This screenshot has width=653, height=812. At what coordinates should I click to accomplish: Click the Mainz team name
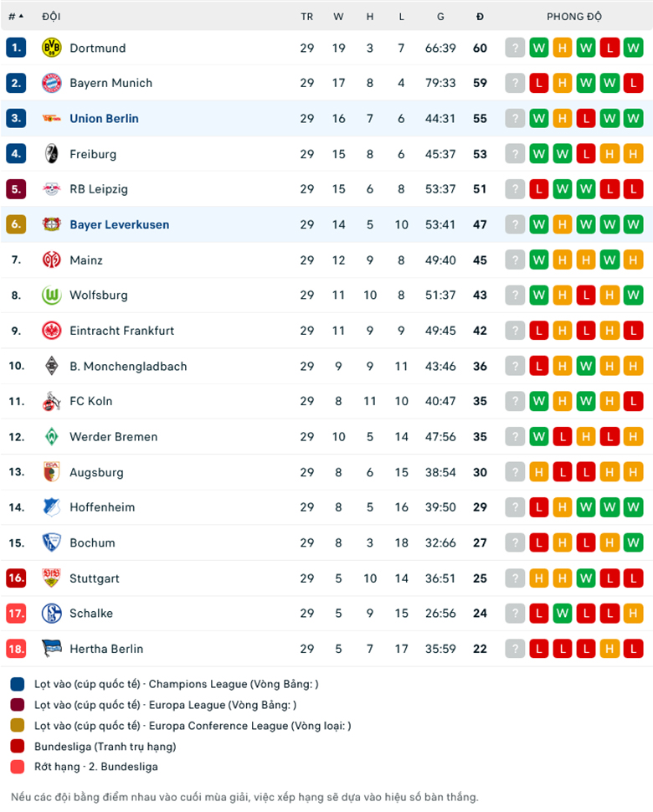pyautogui.click(x=86, y=260)
